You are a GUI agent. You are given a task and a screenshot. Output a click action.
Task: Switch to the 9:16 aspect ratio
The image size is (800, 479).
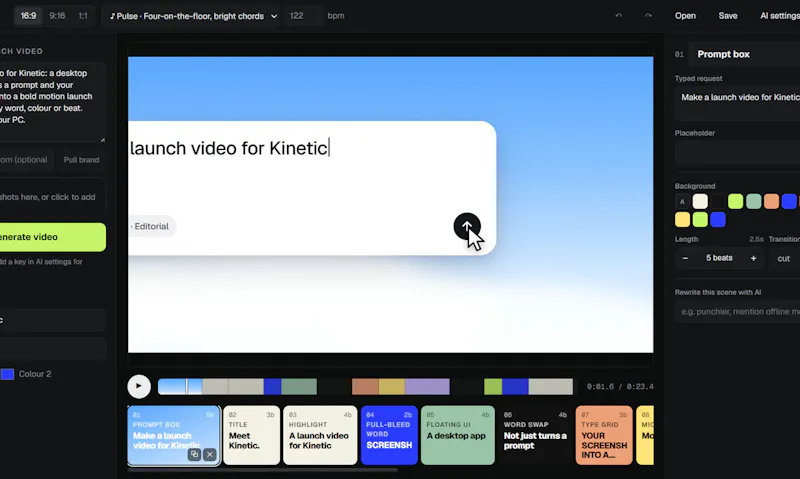57,16
